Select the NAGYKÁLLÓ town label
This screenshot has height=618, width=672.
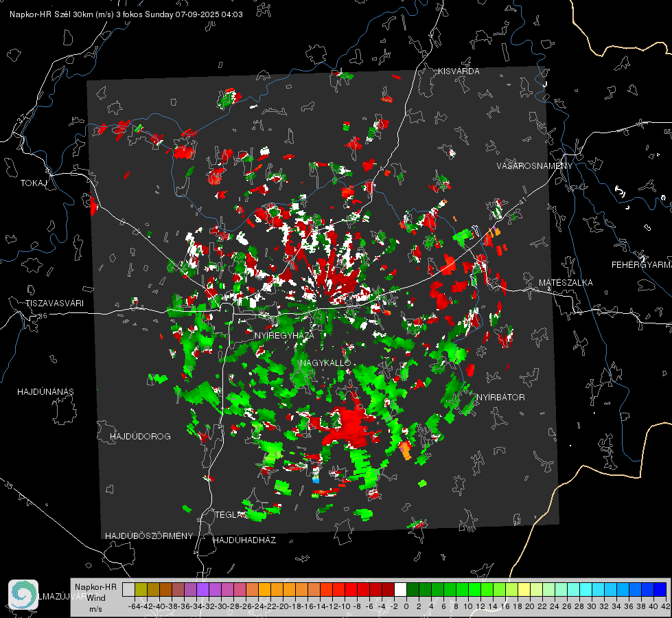pos(325,363)
